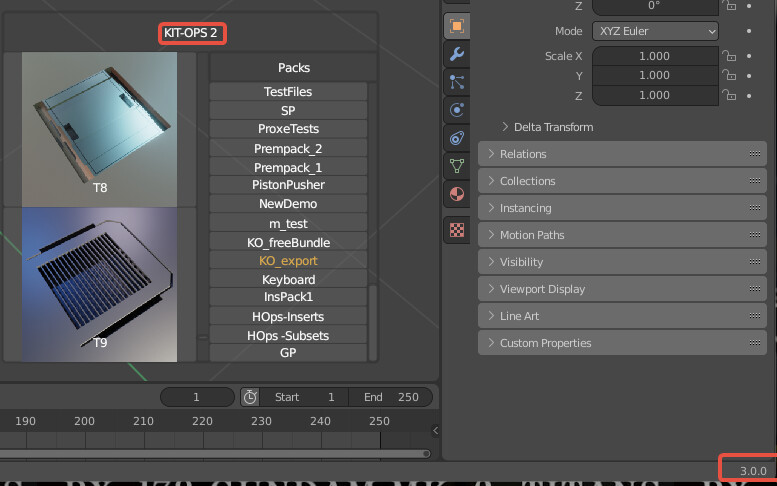This screenshot has height=486, width=777.
Task: Toggle lock on Scale Z
Action: point(729,95)
